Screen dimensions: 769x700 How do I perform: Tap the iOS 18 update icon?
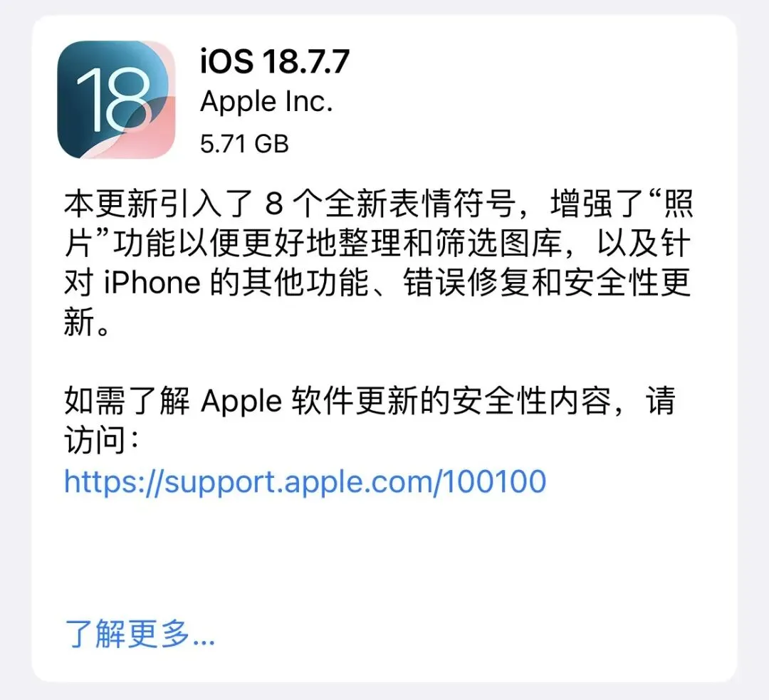coord(116,100)
